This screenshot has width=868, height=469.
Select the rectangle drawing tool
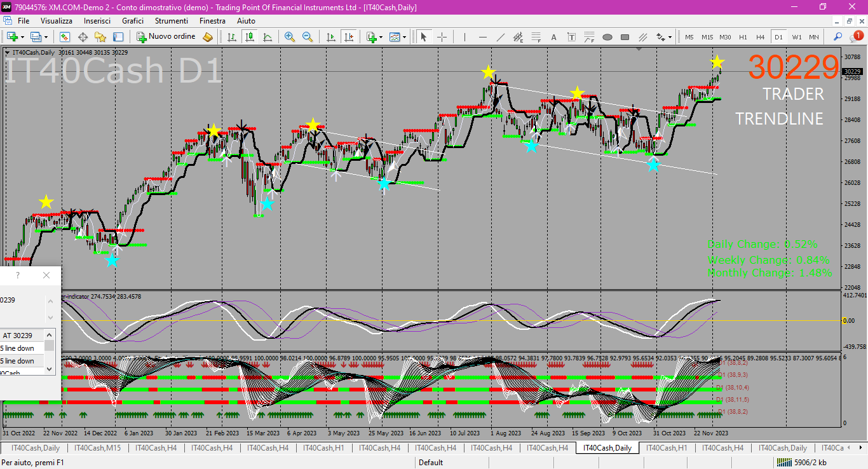click(625, 37)
